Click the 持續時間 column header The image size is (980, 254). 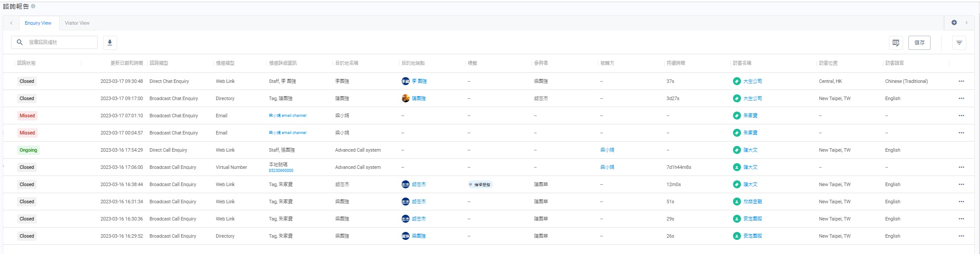[676, 63]
